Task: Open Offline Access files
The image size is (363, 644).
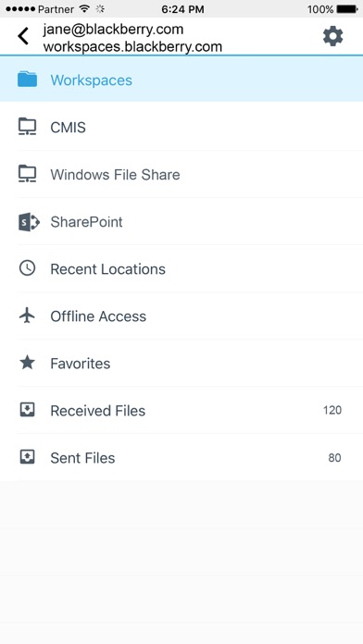Action: pos(181,316)
